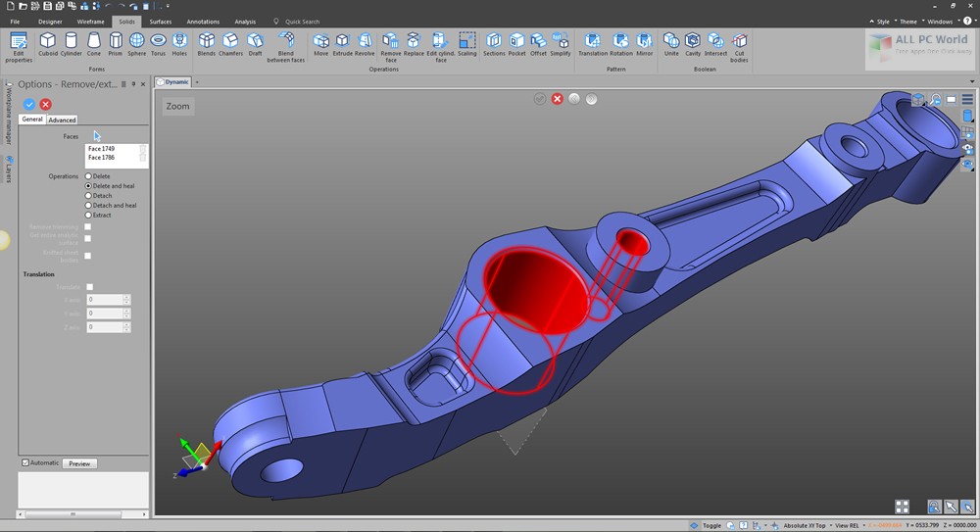
Task: Open the Pocket tool
Action: [516, 44]
